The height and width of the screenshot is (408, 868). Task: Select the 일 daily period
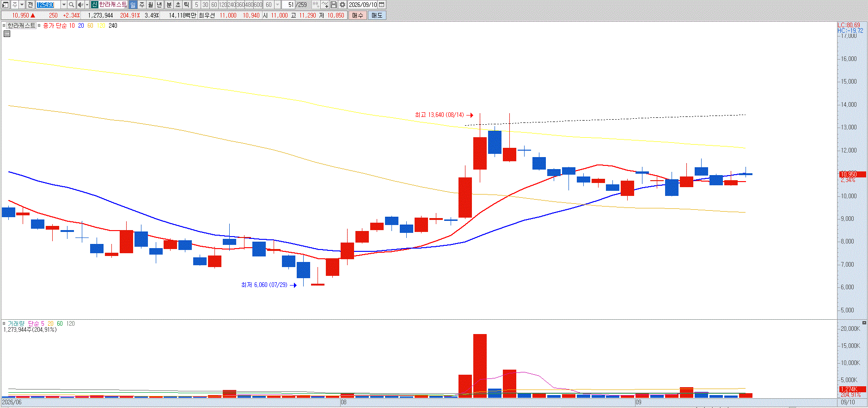pos(133,5)
